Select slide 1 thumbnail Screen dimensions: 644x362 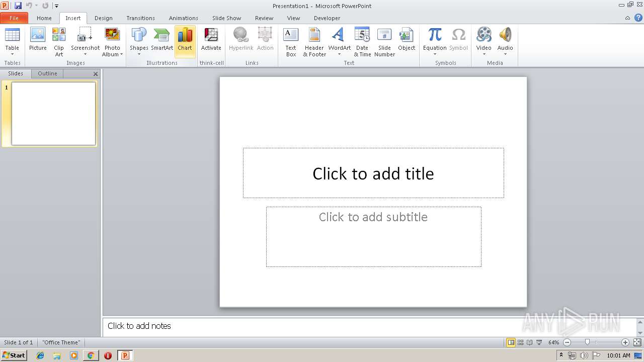pos(53,114)
